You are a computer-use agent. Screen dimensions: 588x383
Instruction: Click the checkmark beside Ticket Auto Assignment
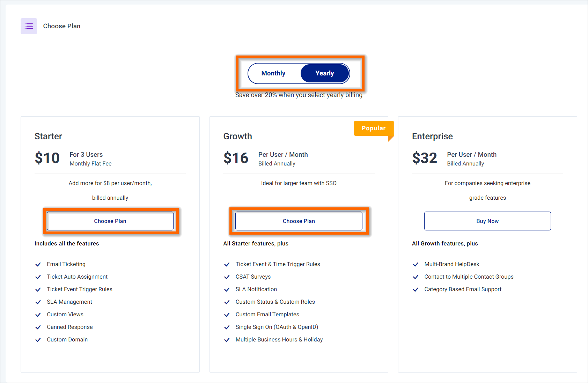click(38, 277)
